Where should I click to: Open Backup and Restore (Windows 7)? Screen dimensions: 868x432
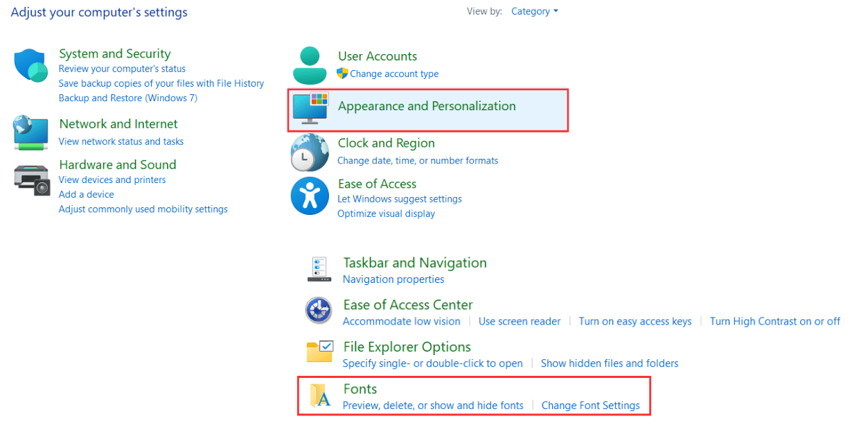pos(127,97)
